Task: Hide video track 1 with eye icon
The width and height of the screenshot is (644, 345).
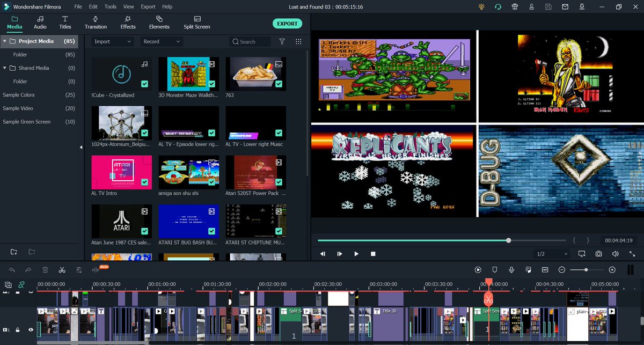Action: (31, 330)
